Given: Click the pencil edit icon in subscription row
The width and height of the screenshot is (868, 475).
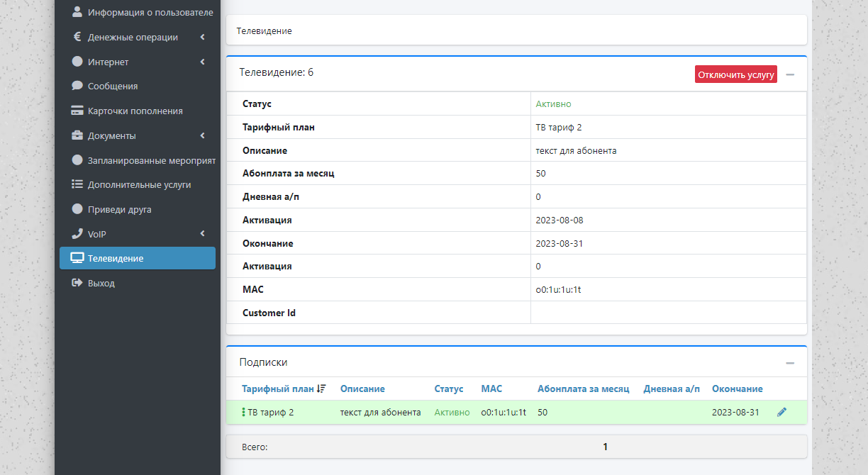Looking at the screenshot, I should click(781, 412).
